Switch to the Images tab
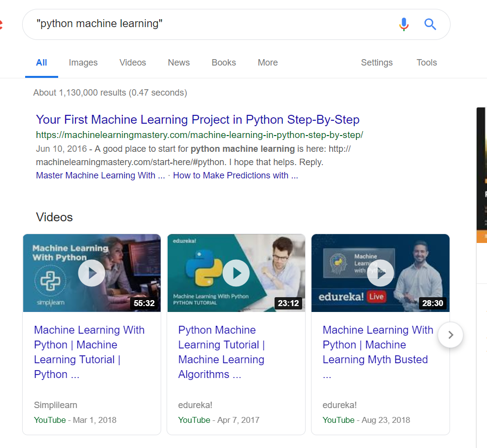Image resolution: width=487 pixels, height=448 pixels. coord(83,63)
